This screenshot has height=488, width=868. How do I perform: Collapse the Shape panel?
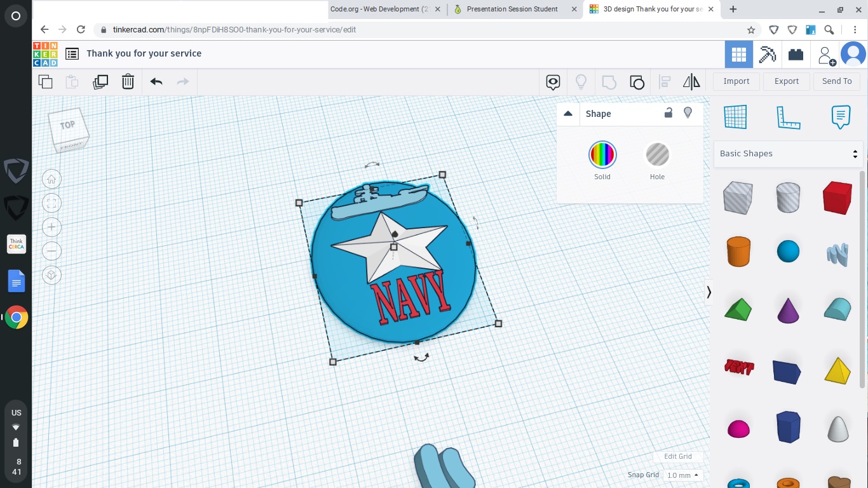pyautogui.click(x=568, y=114)
